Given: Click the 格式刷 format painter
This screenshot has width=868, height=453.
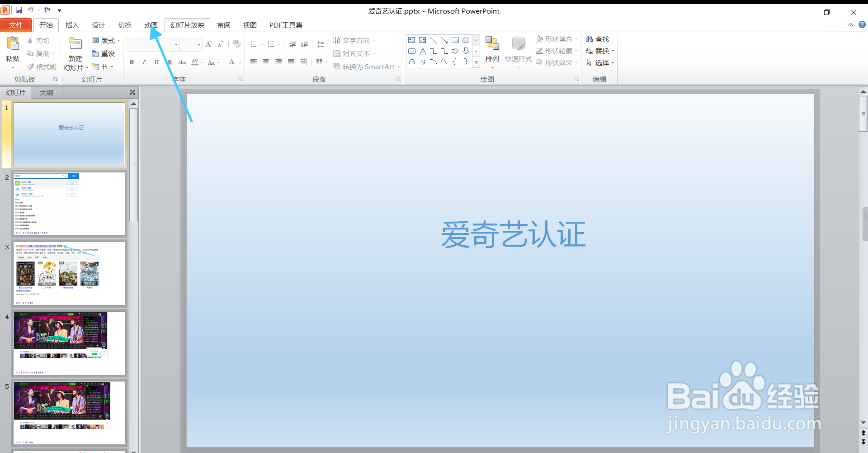Looking at the screenshot, I should 42,67.
